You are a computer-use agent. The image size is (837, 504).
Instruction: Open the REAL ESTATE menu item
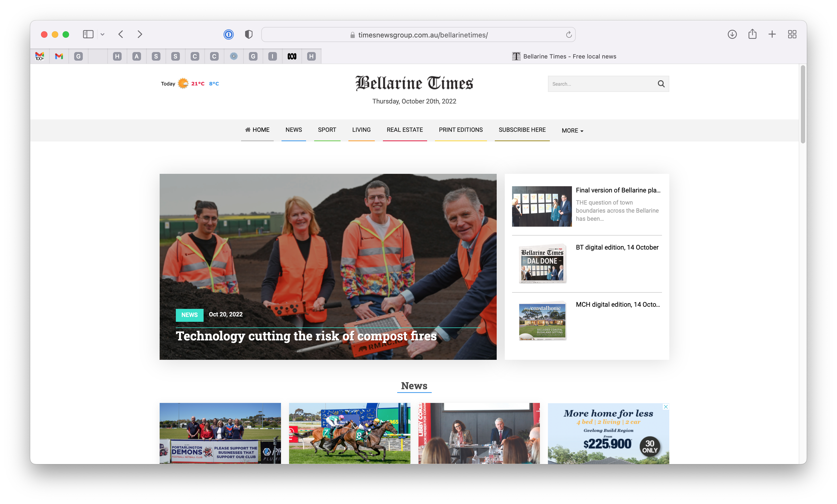(404, 130)
